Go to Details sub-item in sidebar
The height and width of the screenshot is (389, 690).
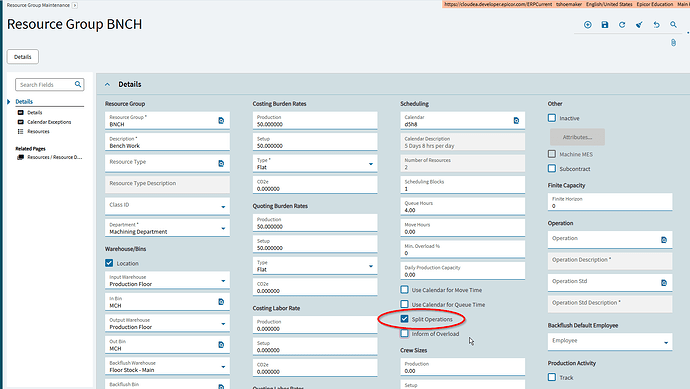(35, 113)
